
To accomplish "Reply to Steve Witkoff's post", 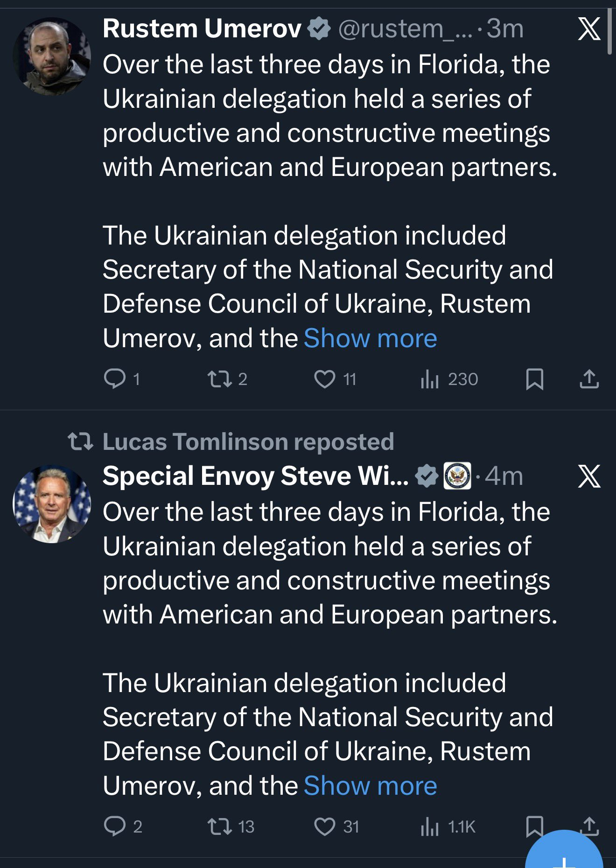I will 115,826.
